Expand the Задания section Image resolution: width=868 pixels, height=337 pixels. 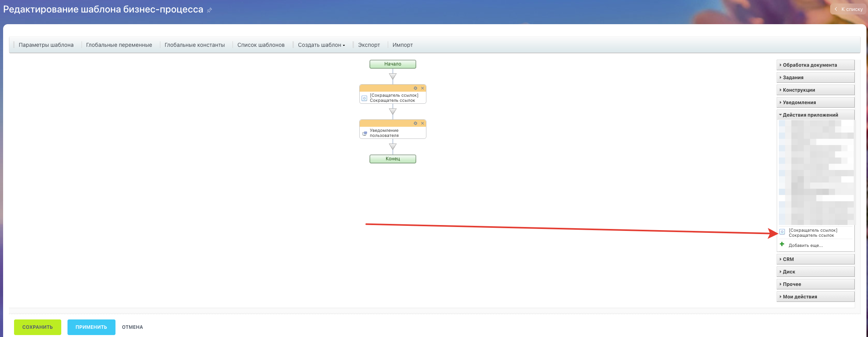(815, 78)
